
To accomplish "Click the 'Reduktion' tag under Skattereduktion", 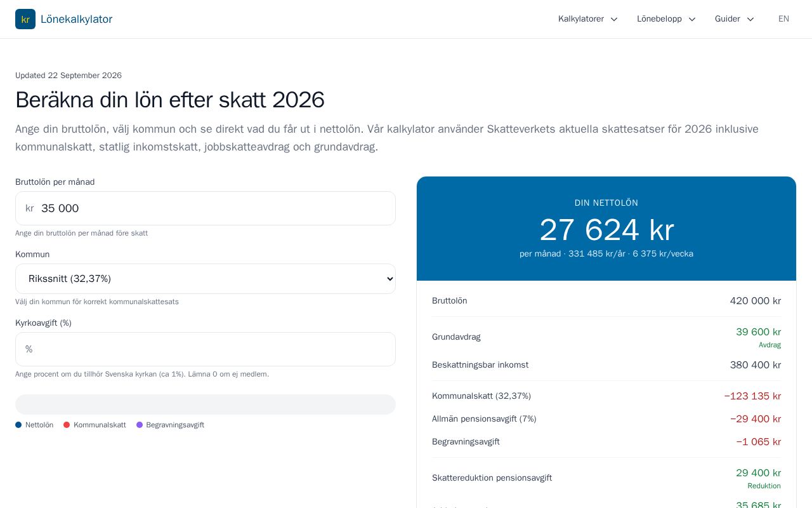I will click(x=764, y=486).
